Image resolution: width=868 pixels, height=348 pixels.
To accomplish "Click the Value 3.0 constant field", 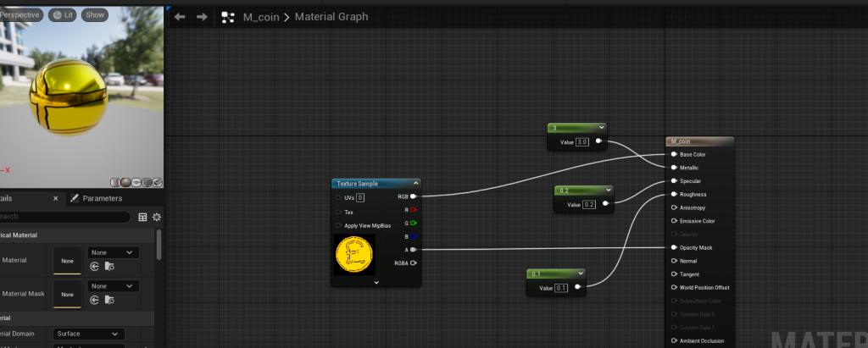I will click(581, 142).
